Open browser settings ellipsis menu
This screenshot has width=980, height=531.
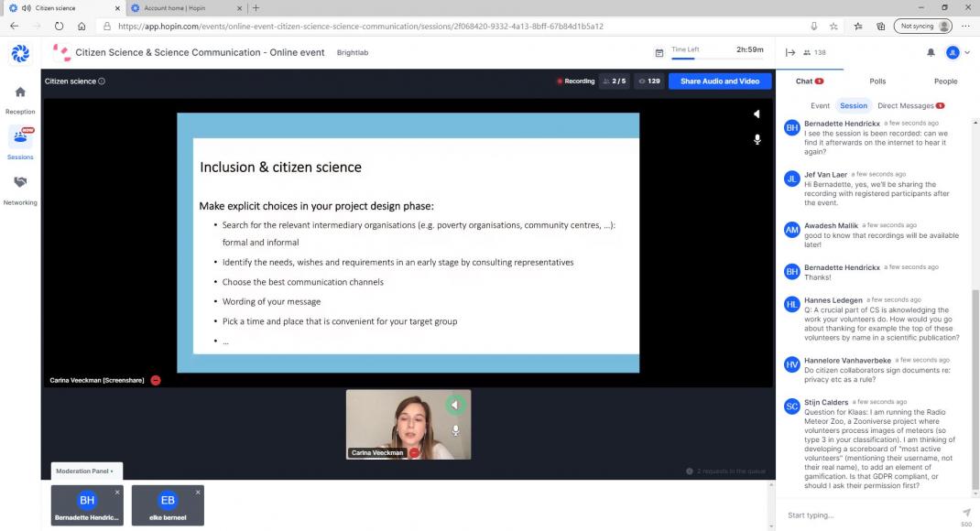coord(965,27)
